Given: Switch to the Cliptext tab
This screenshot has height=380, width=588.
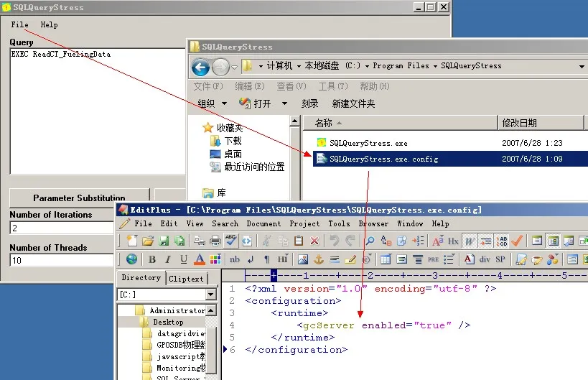Looking at the screenshot, I should pos(187,279).
